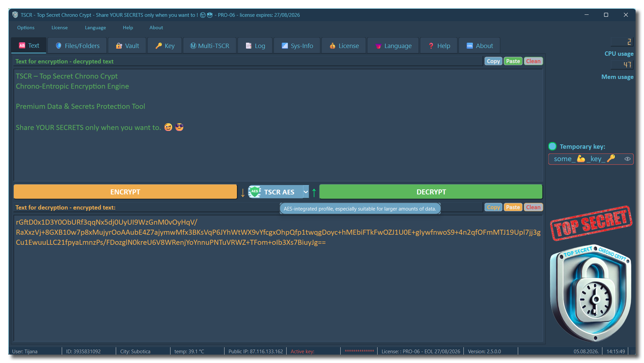Click the masked asterisks active key value

pyautogui.click(x=359, y=351)
